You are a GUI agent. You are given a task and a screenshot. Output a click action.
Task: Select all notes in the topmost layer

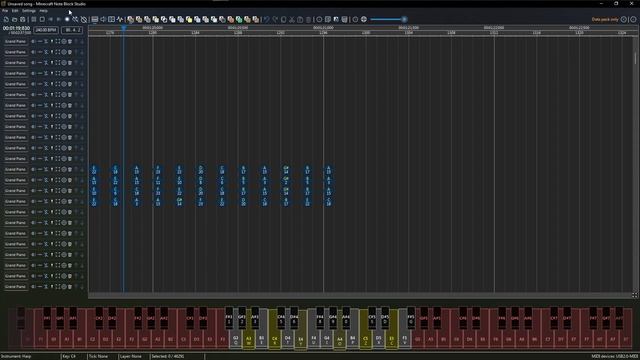(x=58, y=41)
